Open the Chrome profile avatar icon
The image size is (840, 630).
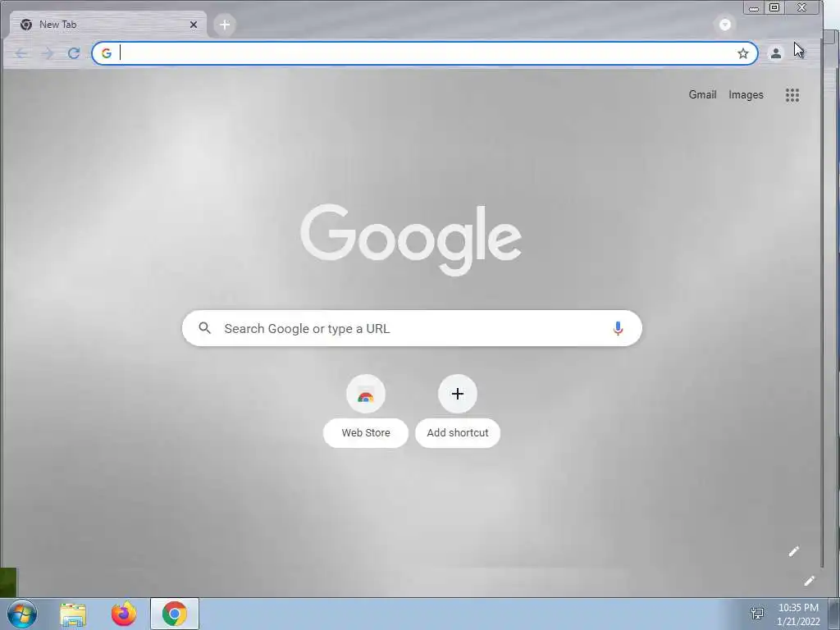(775, 53)
